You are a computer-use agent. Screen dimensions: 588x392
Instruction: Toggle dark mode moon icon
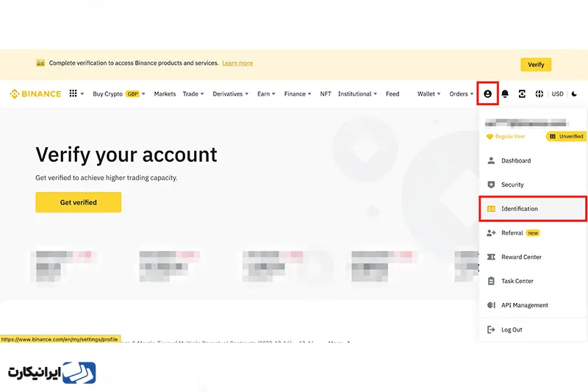coord(574,94)
